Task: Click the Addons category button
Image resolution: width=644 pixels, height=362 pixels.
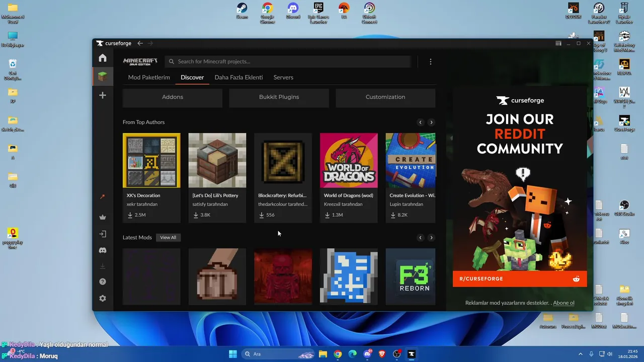Action: pyautogui.click(x=173, y=97)
